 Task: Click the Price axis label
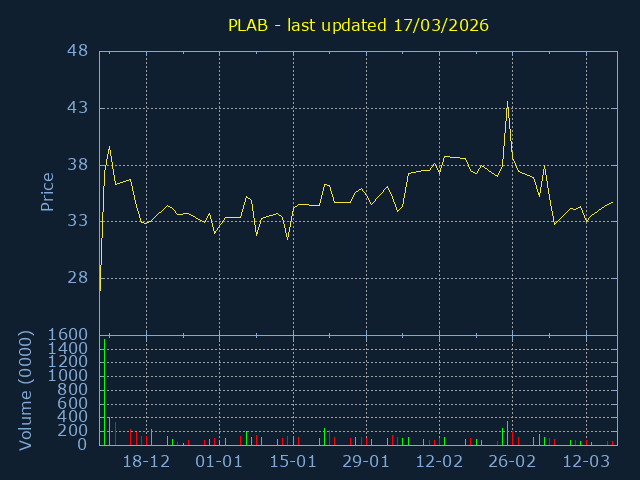[x=47, y=192]
